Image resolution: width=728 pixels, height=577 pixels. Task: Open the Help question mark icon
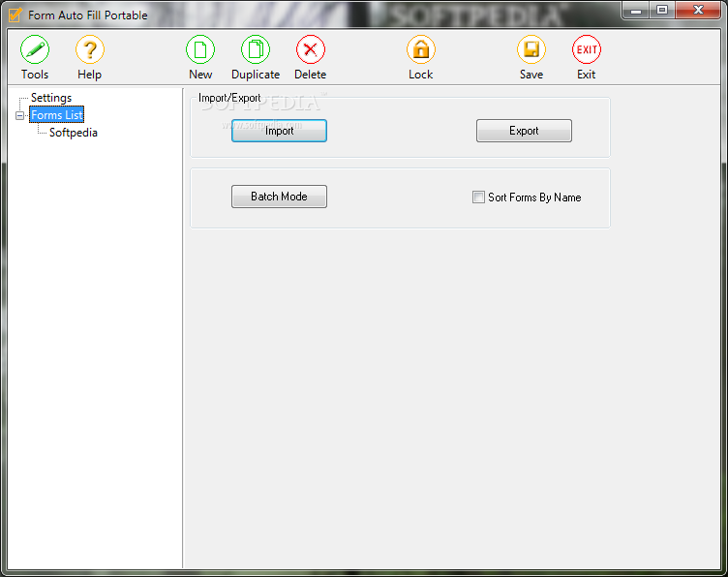pos(90,49)
